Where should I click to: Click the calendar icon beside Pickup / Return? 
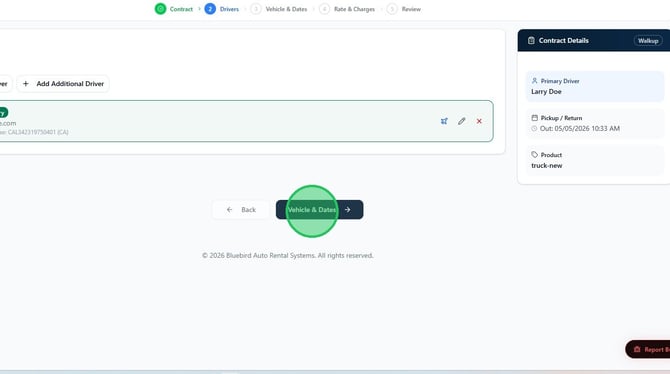(534, 118)
